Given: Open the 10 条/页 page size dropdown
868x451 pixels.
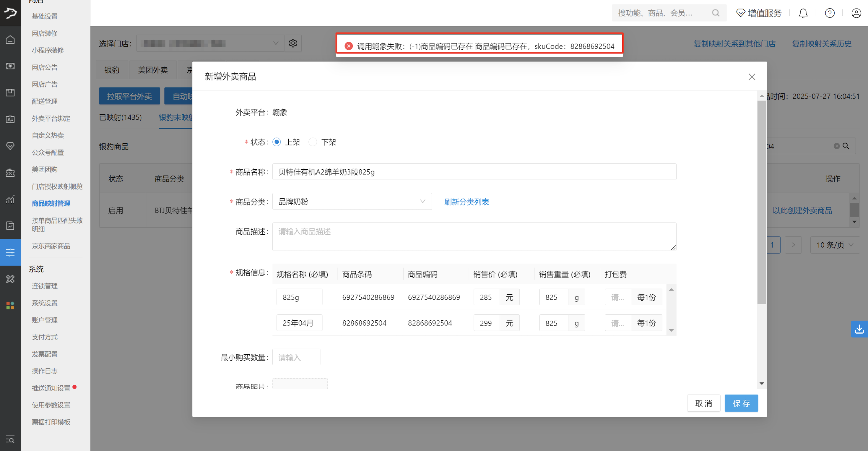Looking at the screenshot, I should pos(835,245).
